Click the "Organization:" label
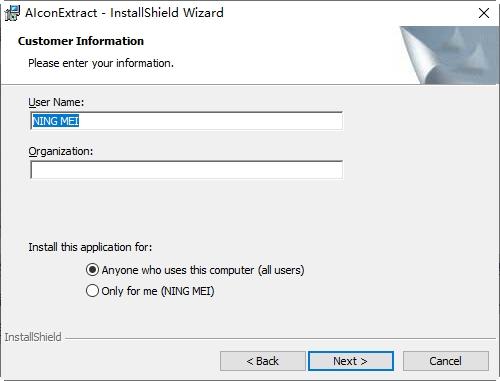The image size is (500, 381). click(x=61, y=151)
